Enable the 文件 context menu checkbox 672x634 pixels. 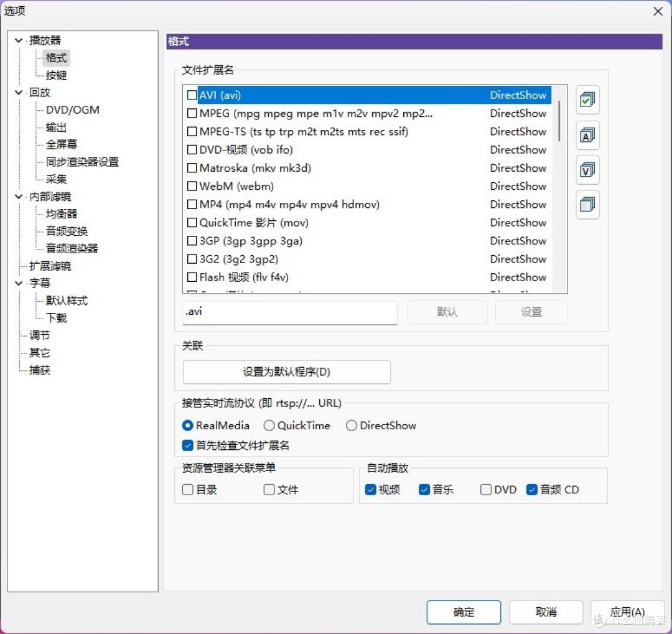coord(269,490)
